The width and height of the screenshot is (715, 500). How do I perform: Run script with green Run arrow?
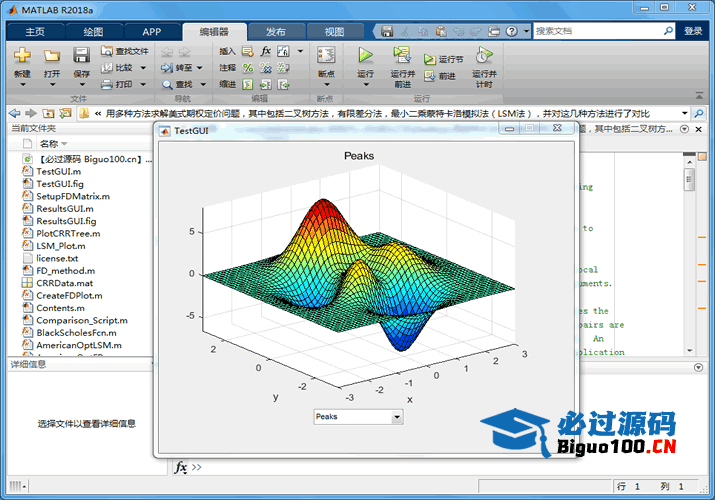tap(365, 55)
